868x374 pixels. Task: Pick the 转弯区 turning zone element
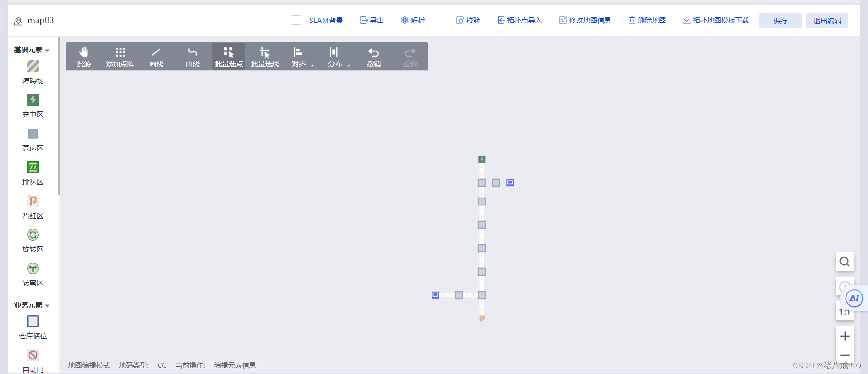click(x=33, y=274)
